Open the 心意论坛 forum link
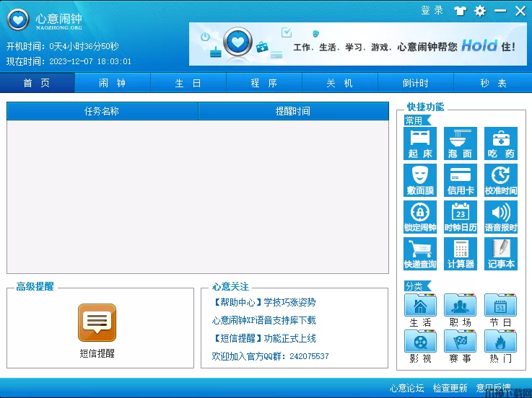The width and height of the screenshot is (532, 398). click(x=406, y=388)
